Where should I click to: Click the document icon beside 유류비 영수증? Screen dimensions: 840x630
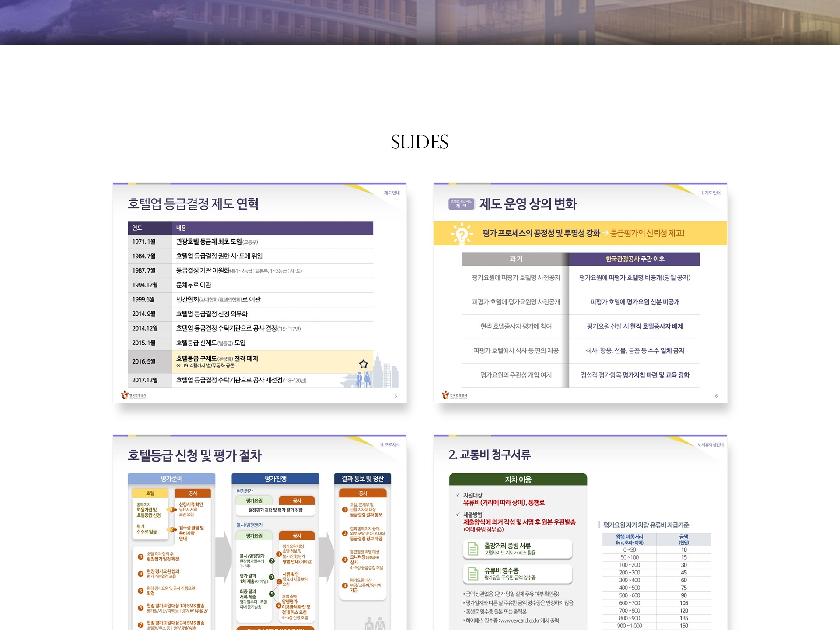pyautogui.click(x=473, y=574)
